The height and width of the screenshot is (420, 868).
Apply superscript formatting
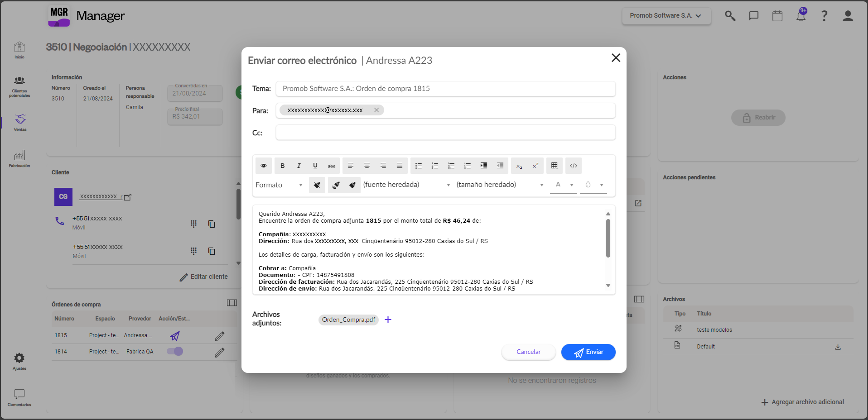(x=535, y=166)
